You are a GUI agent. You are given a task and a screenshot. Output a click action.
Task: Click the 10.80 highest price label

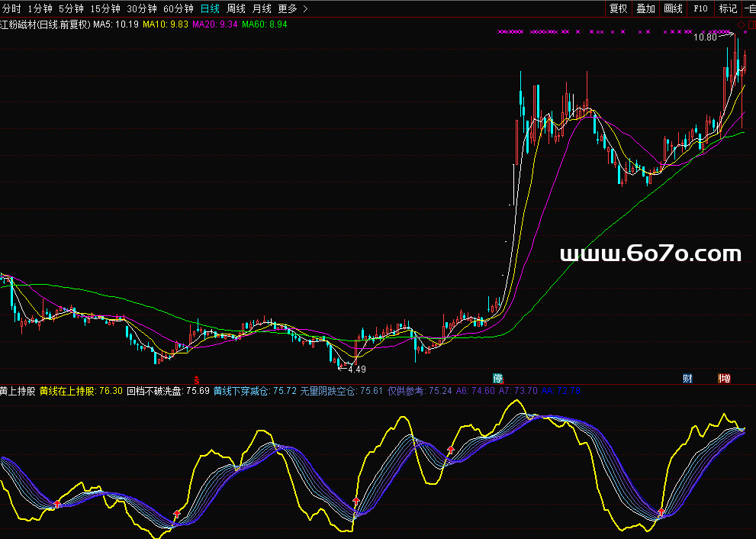coord(706,37)
